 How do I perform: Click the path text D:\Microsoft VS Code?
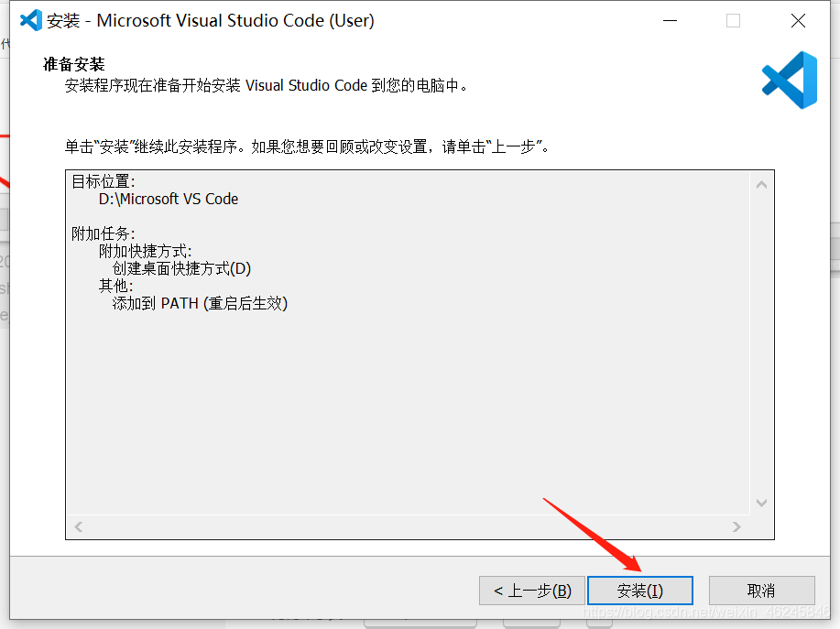click(x=169, y=200)
